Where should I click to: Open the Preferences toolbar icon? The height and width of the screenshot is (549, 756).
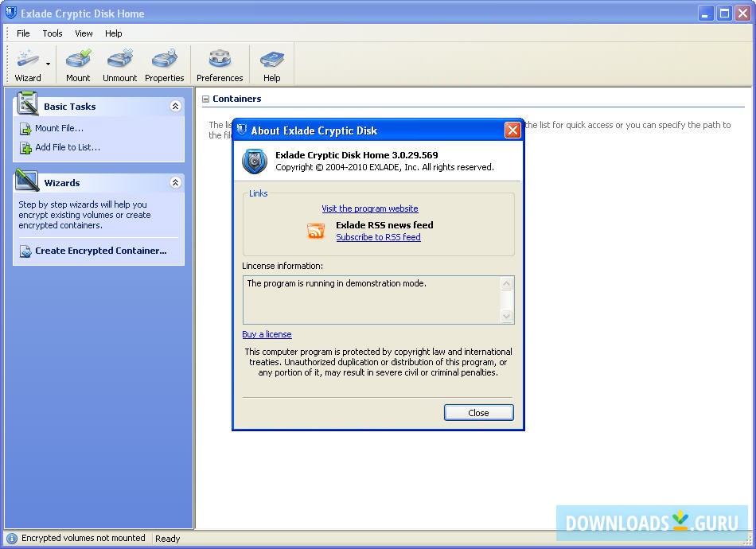[219, 64]
